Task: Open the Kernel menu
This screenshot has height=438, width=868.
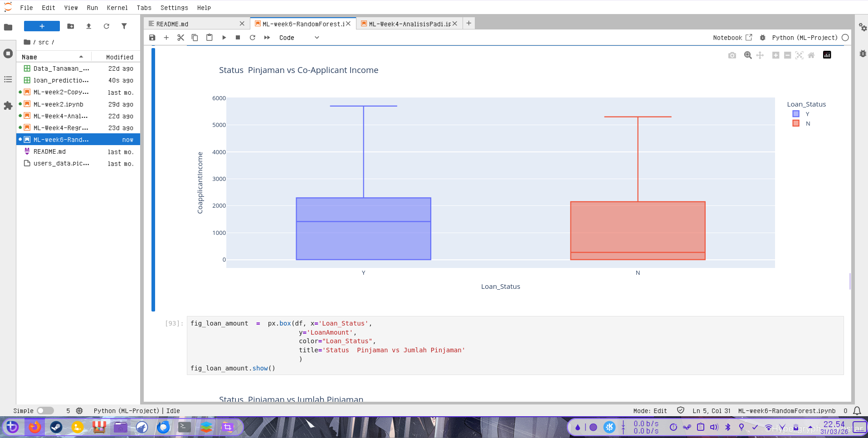Action: (x=117, y=8)
